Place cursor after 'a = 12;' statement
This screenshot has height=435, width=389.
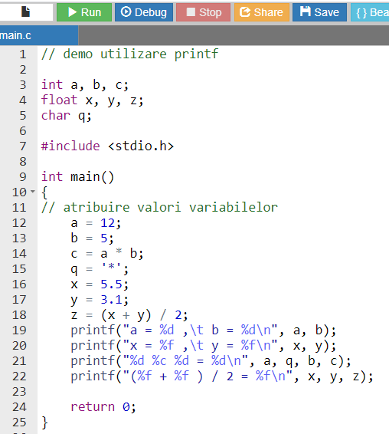pyautogui.click(x=121, y=223)
